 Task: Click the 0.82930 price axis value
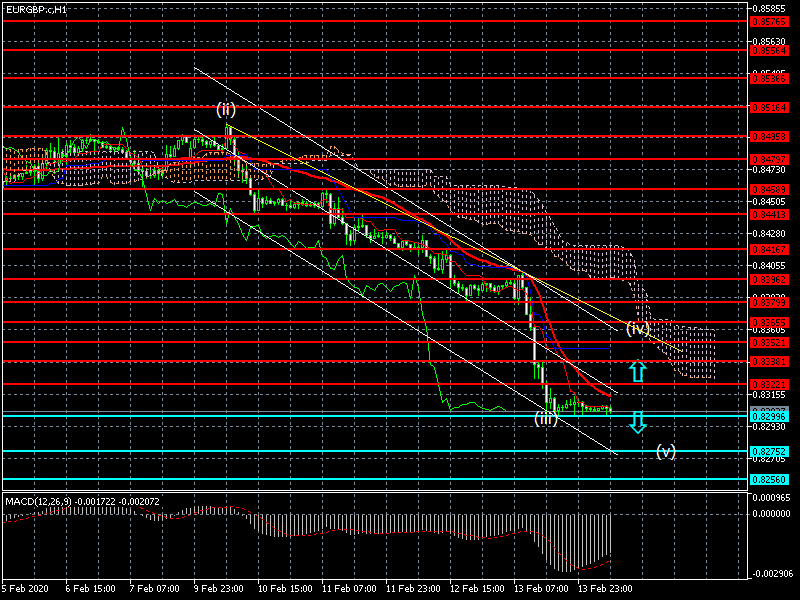point(769,427)
